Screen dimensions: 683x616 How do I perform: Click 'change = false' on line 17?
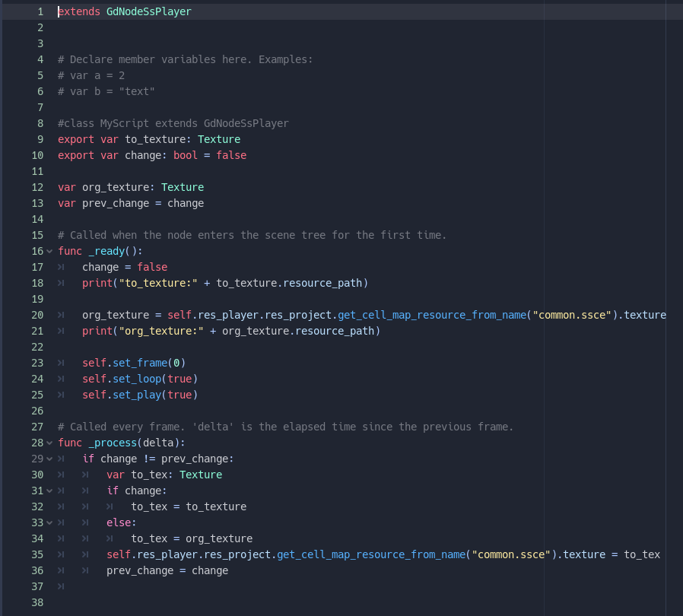point(125,267)
